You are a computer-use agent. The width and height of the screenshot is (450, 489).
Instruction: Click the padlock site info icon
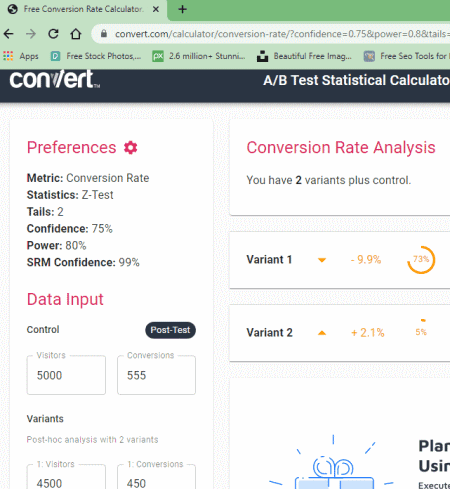(x=104, y=34)
